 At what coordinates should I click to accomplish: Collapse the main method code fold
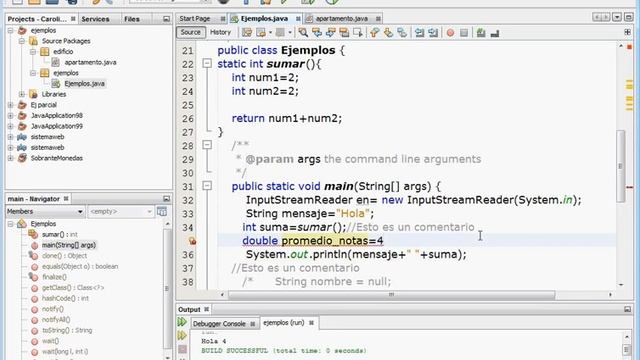(x=207, y=186)
